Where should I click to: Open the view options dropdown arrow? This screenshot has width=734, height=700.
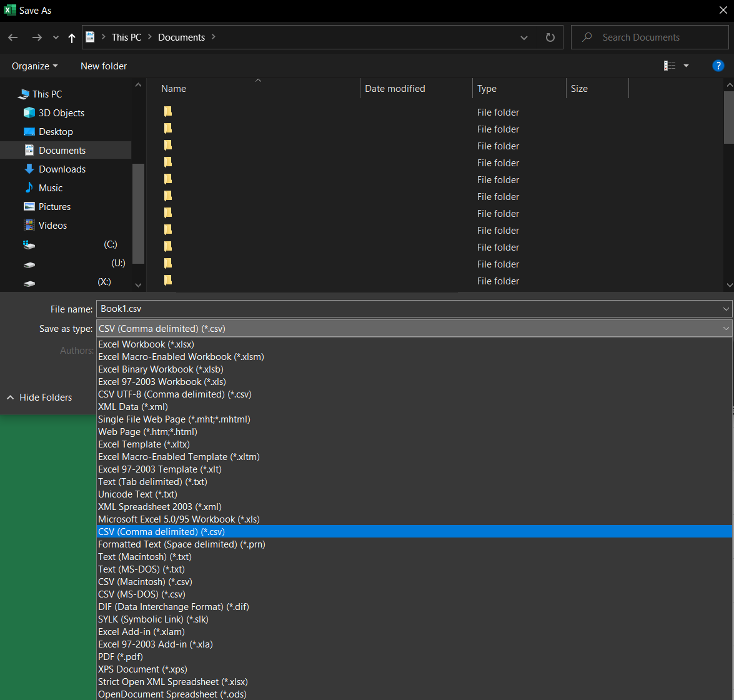(687, 66)
